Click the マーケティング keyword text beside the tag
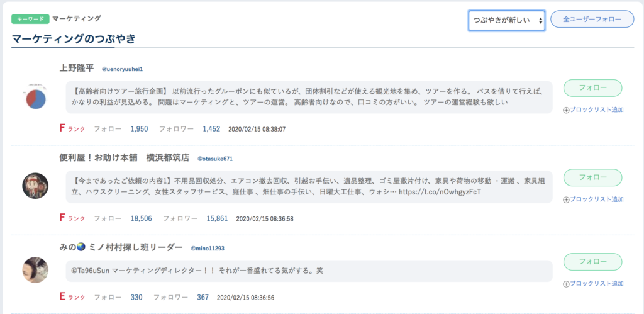The height and width of the screenshot is (314, 644). [x=77, y=18]
